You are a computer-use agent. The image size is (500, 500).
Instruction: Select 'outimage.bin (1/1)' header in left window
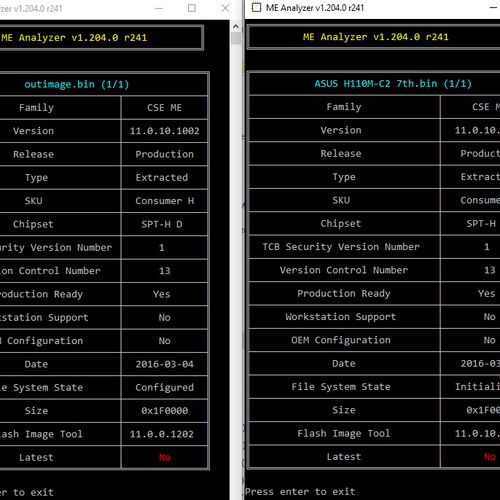coord(77,84)
